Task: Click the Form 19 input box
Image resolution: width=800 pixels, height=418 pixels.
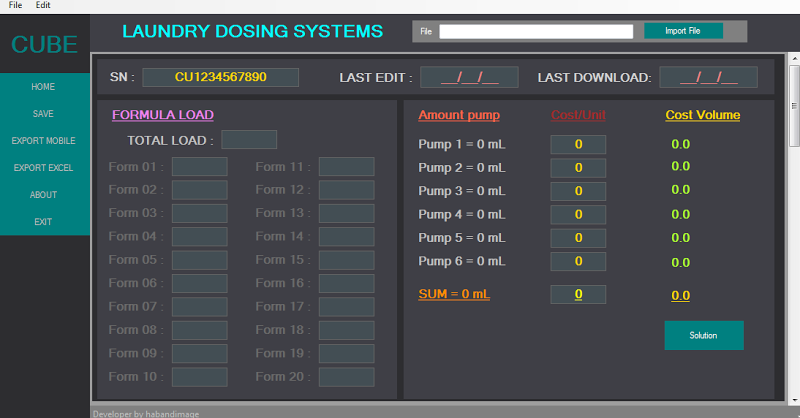Action: 346,354
